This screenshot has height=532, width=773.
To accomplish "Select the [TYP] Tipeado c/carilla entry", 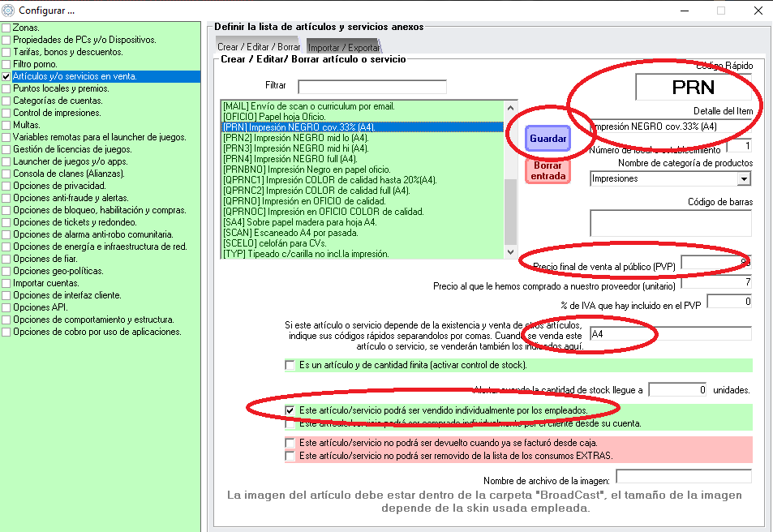I will [362, 254].
